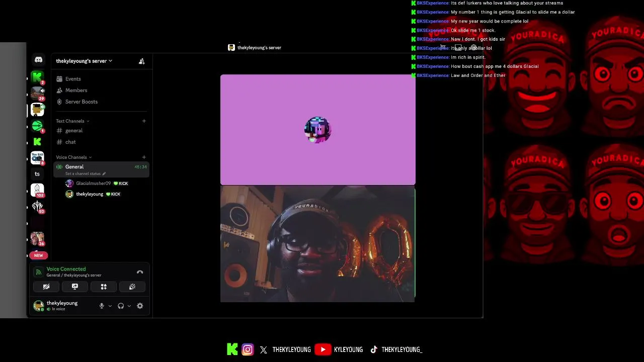Mute the microphone
Viewport: 644px width, 362px height.
(x=102, y=306)
